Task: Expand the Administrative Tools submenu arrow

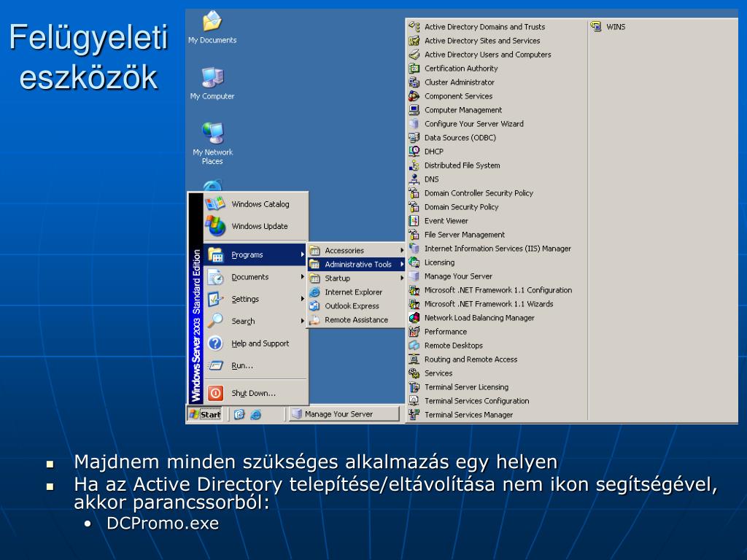Action: coord(402,264)
